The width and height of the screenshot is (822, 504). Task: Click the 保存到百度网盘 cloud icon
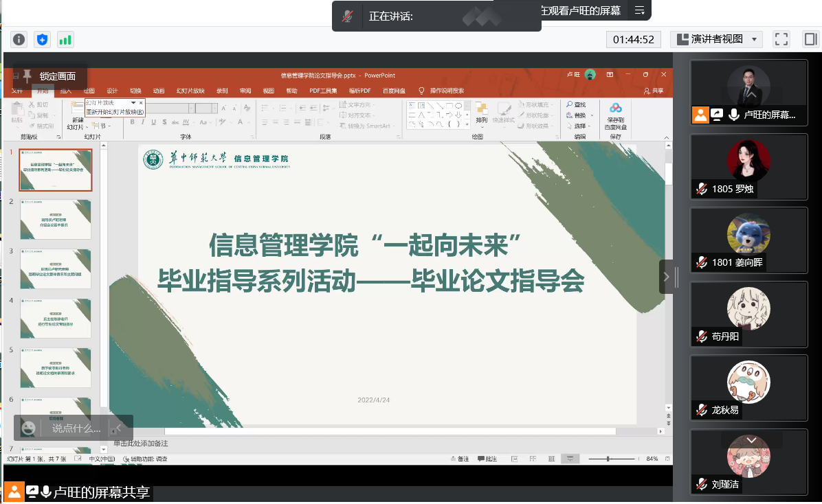(615, 108)
